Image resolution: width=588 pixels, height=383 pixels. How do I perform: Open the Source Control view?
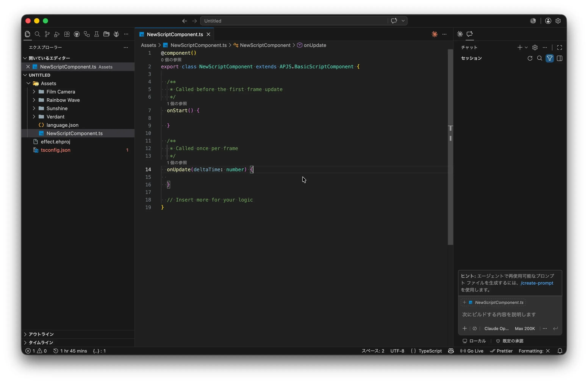point(47,34)
